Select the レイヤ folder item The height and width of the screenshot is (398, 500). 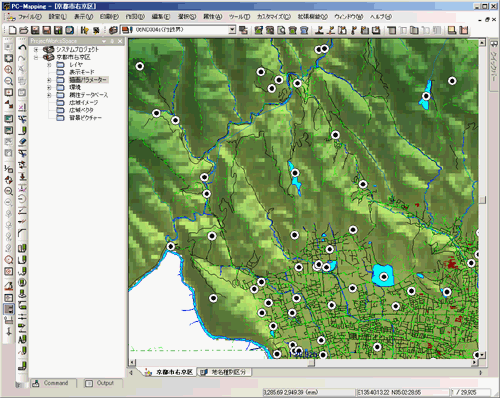tap(76, 65)
